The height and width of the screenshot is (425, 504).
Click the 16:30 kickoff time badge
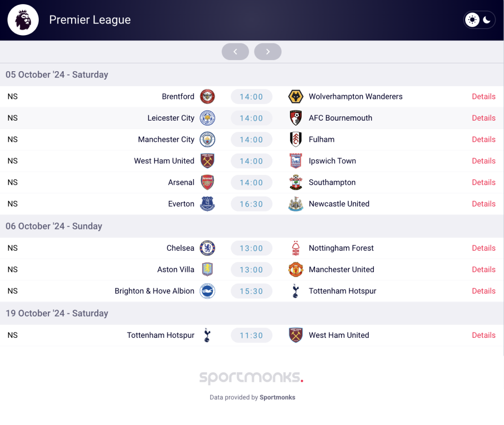pyautogui.click(x=251, y=204)
